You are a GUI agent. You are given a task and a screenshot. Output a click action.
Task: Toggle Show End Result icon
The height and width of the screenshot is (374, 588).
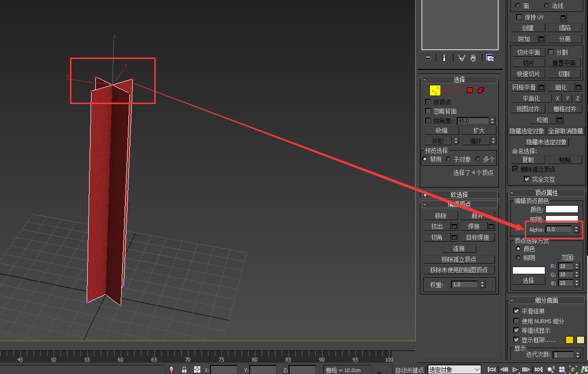click(x=444, y=58)
